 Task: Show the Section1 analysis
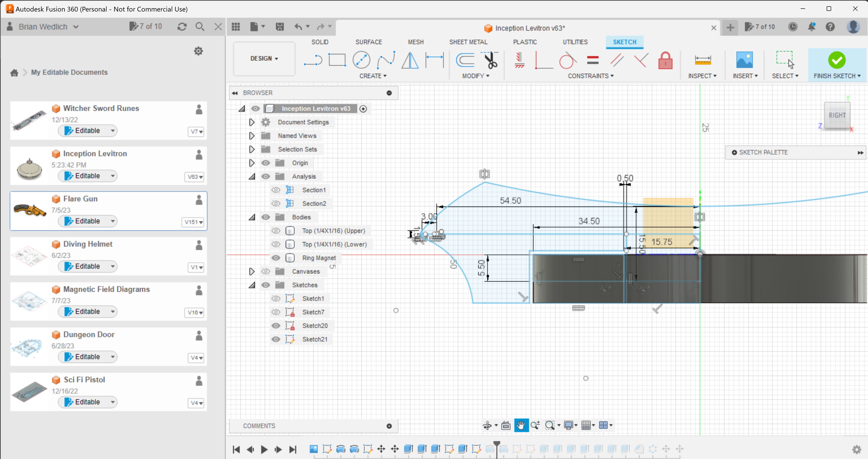276,190
